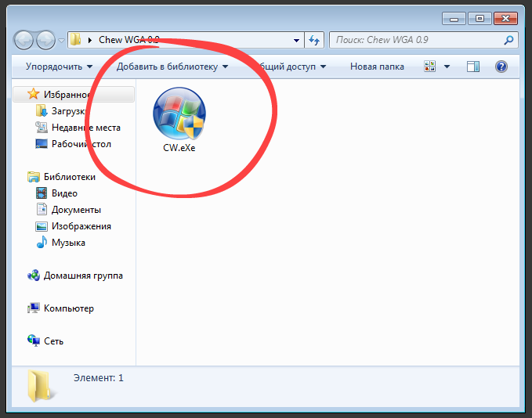Screen dimensions: 532x418
Task: Select the CW.eXe file icon
Action: coord(179,114)
